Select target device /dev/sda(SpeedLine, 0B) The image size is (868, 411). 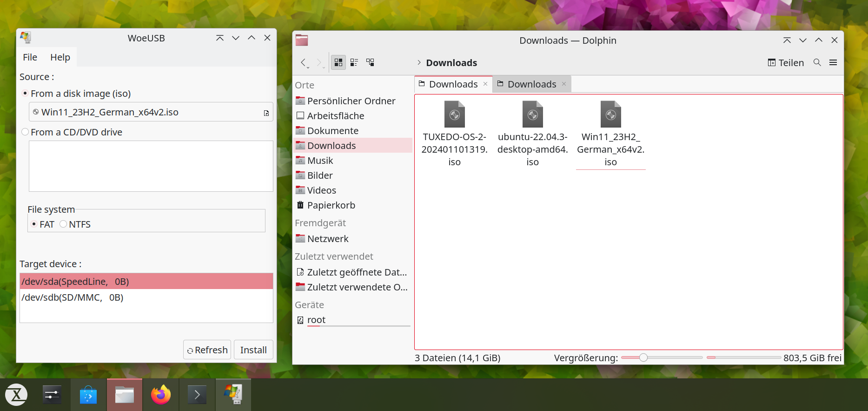tap(146, 282)
